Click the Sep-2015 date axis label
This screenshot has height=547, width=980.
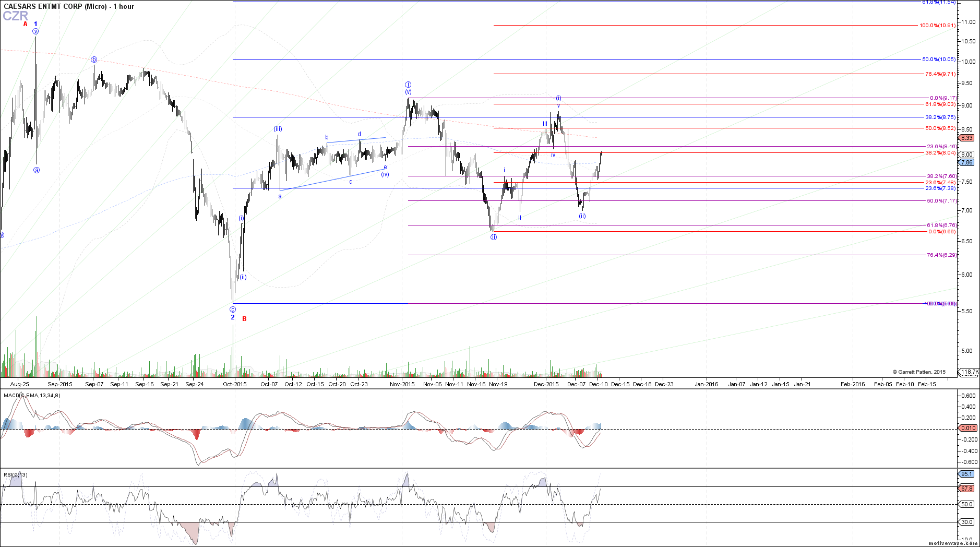(x=60, y=384)
